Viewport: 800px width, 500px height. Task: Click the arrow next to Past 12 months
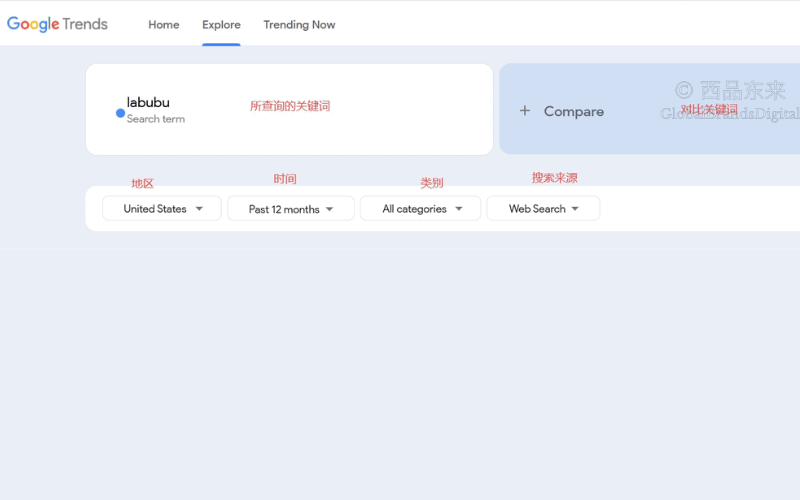[x=329, y=209]
